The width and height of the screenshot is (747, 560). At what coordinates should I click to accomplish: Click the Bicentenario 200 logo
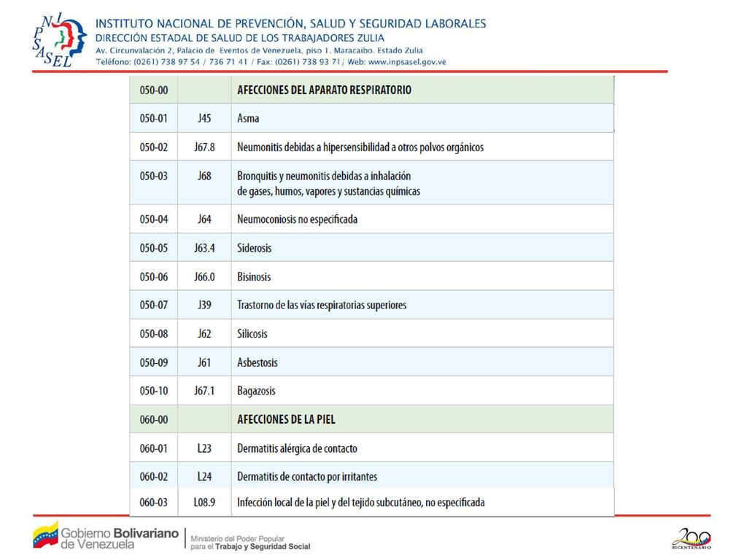pyautogui.click(x=692, y=538)
